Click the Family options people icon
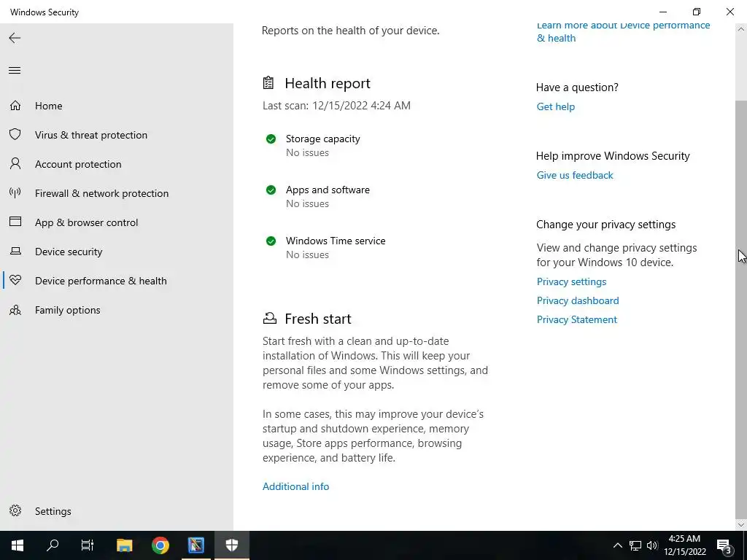 pyautogui.click(x=15, y=310)
